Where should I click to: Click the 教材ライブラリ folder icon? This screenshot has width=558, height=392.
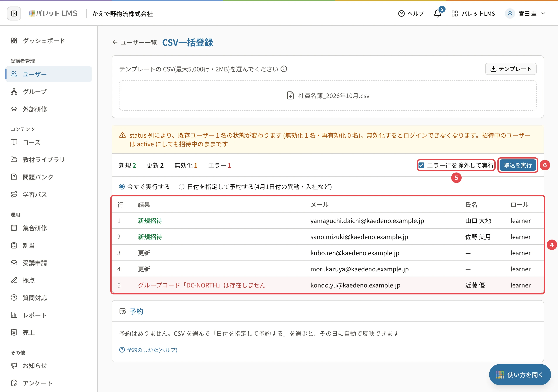[14, 160]
